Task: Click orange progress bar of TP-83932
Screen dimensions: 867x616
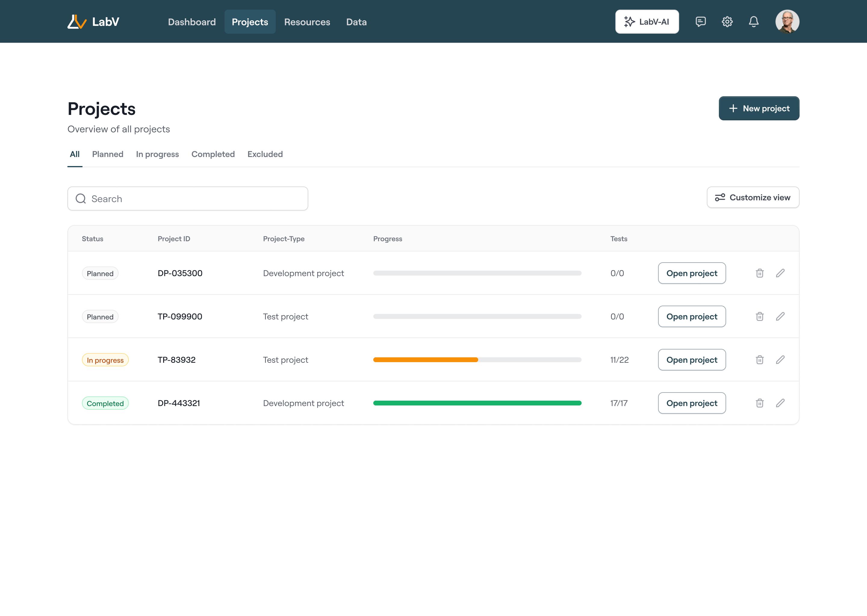Action: [x=425, y=360]
